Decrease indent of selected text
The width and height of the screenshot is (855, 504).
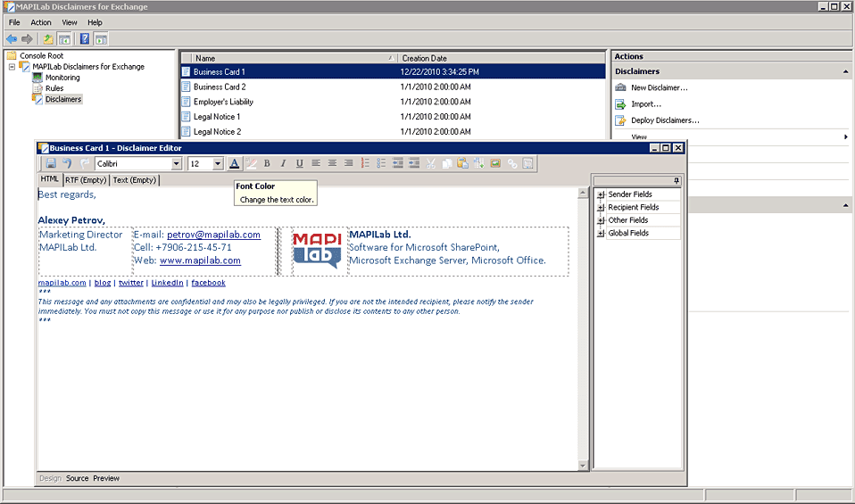[397, 163]
